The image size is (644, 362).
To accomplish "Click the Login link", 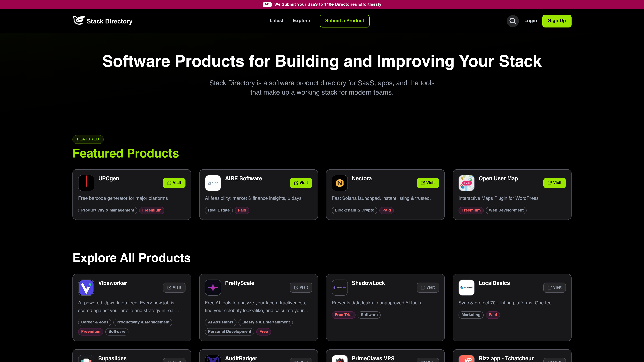I will tap(530, 21).
